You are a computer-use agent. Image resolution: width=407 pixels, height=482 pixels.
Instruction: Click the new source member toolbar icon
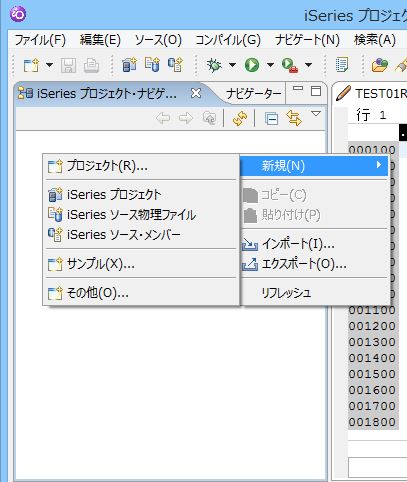[176, 65]
